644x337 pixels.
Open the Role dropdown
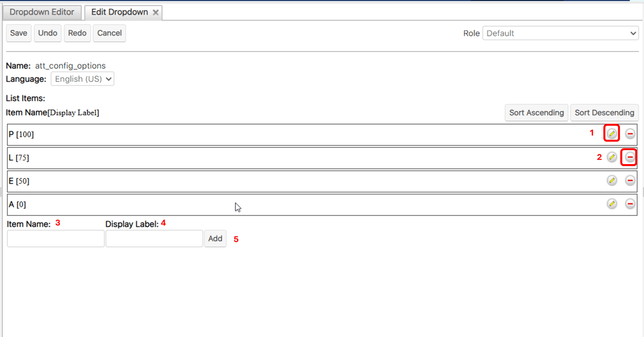[x=561, y=33]
